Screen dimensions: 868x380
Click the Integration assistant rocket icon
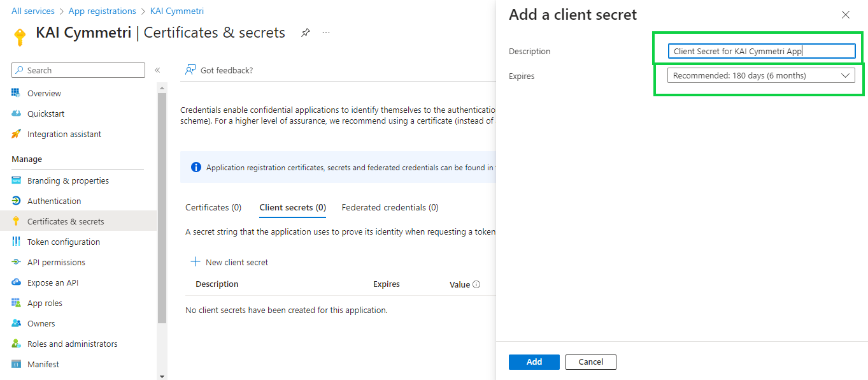coord(17,134)
